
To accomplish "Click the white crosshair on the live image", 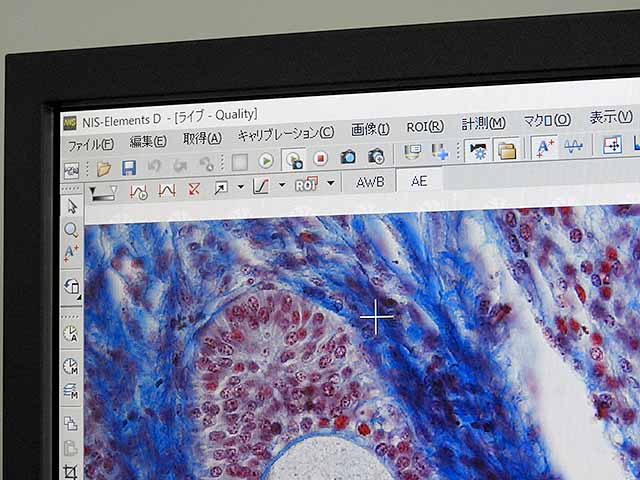I will [x=376, y=317].
